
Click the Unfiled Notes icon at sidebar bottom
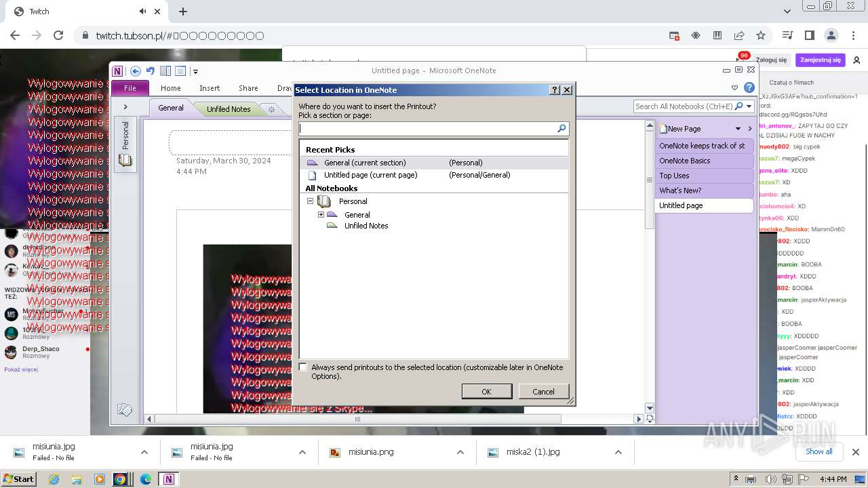pos(124,409)
